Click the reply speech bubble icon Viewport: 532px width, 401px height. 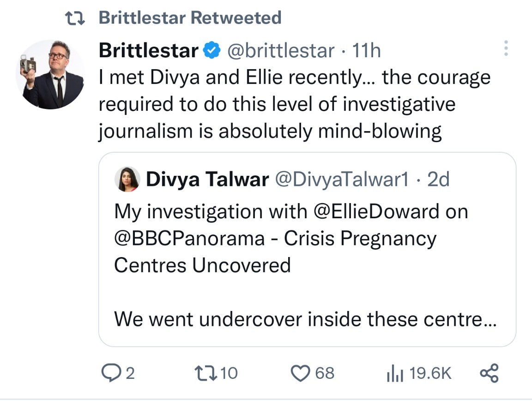(111, 373)
